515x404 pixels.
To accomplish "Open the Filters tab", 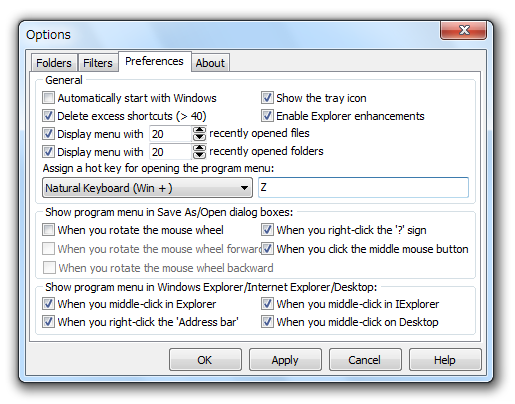I will 98,63.
